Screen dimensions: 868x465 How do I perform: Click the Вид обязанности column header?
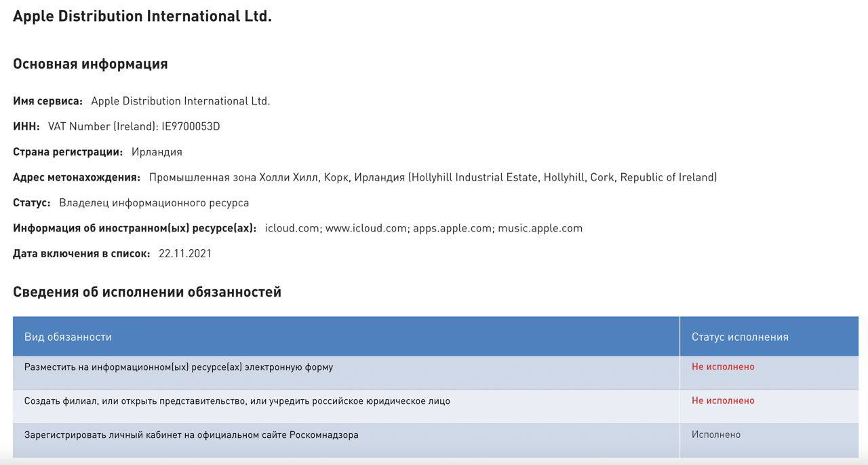[346, 337]
